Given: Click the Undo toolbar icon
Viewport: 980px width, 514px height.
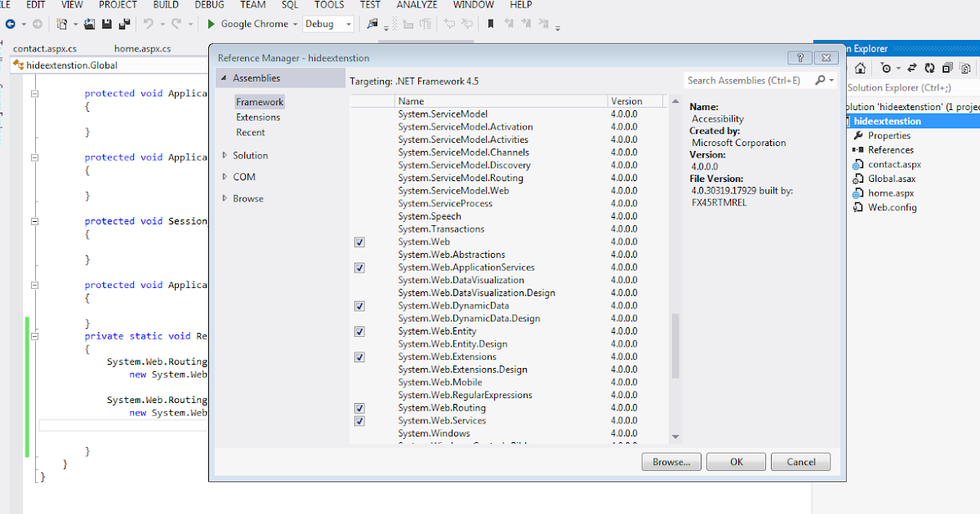Looking at the screenshot, I should 148,24.
